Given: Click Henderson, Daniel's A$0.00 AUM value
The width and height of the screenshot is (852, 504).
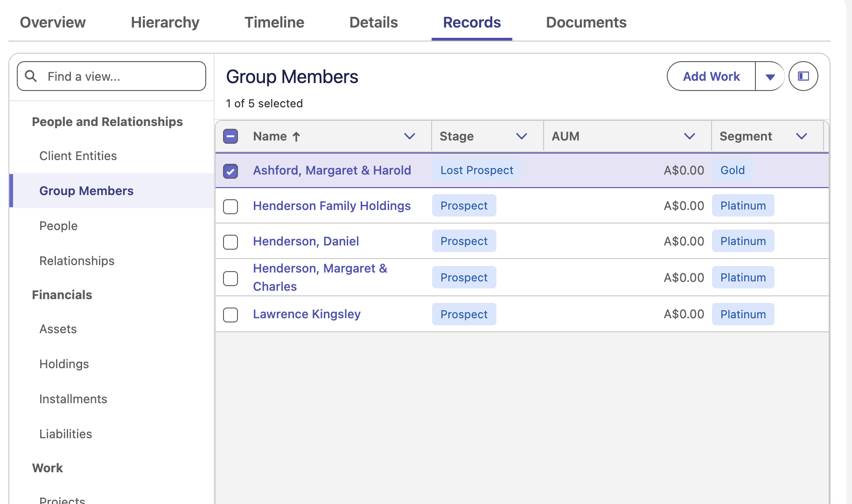Looking at the screenshot, I should (x=684, y=241).
